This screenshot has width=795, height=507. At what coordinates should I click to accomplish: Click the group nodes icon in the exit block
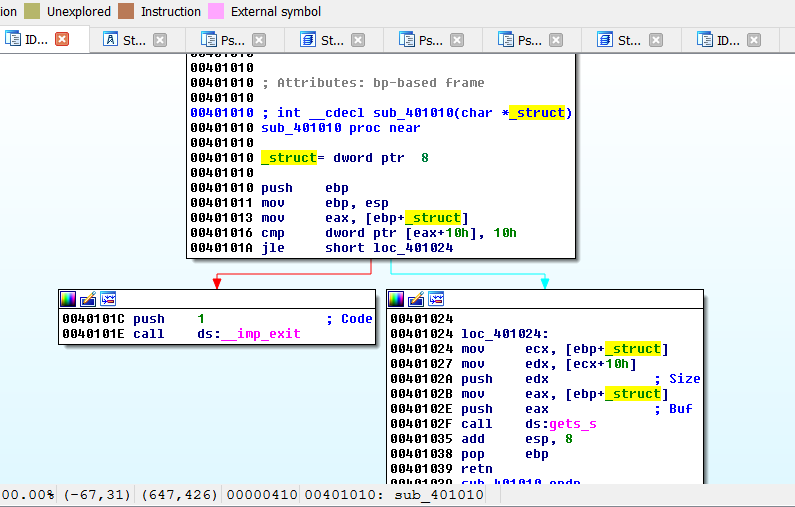click(108, 298)
